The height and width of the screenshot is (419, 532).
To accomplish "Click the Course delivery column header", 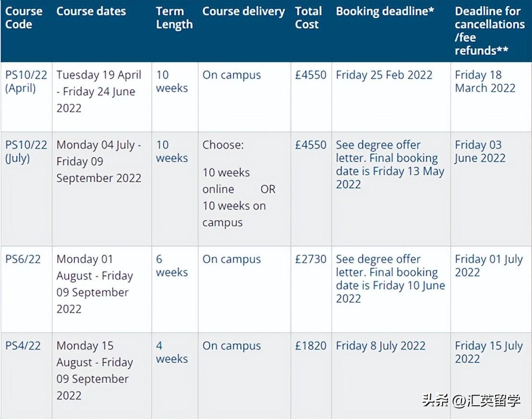I will click(243, 12).
